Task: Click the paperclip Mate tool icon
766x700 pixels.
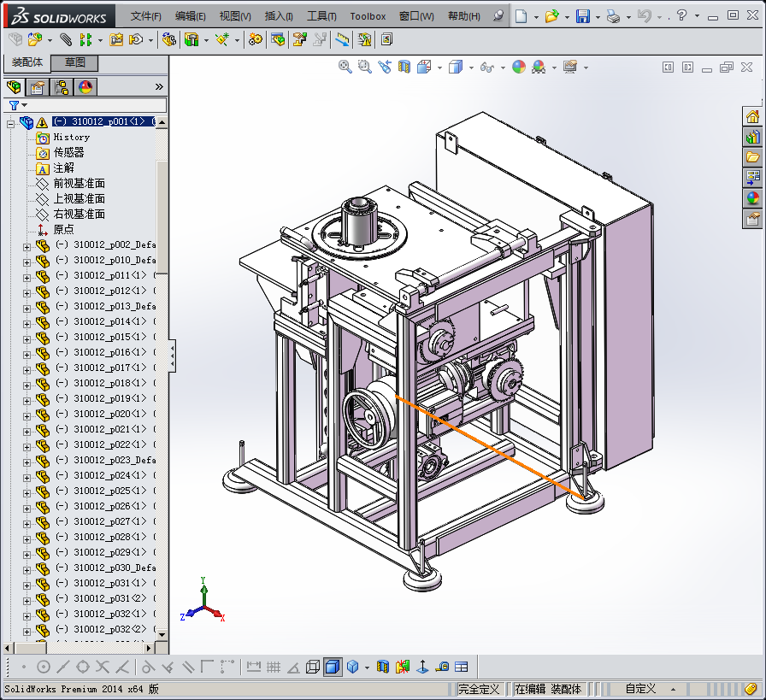Action: (x=66, y=39)
